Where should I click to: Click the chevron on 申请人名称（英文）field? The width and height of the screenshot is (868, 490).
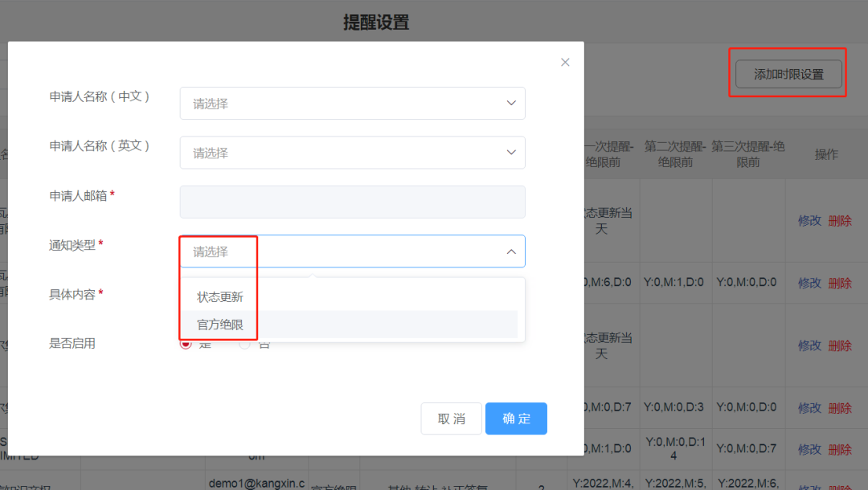(x=510, y=153)
